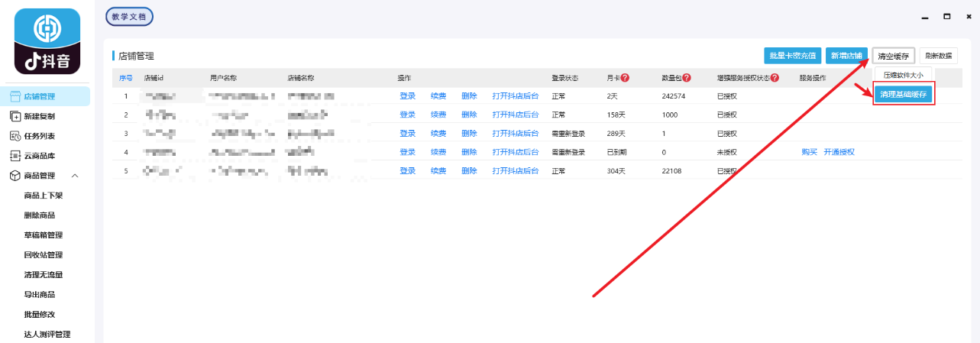The height and width of the screenshot is (343, 980).
Task: Click 登录 link in row 3
Action: coord(408,134)
